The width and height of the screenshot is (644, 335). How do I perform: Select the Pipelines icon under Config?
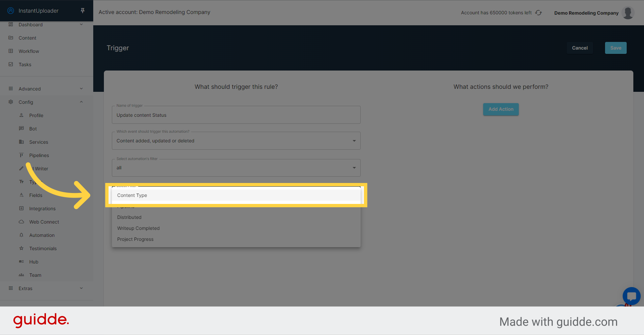pos(21,155)
